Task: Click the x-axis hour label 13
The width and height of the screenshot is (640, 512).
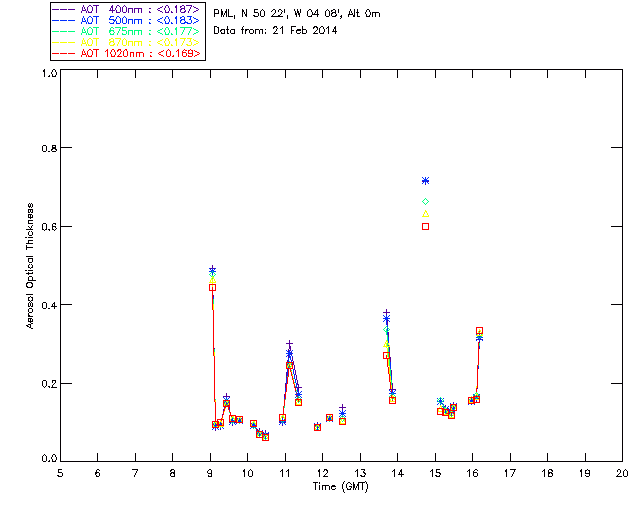Action: coord(360,473)
